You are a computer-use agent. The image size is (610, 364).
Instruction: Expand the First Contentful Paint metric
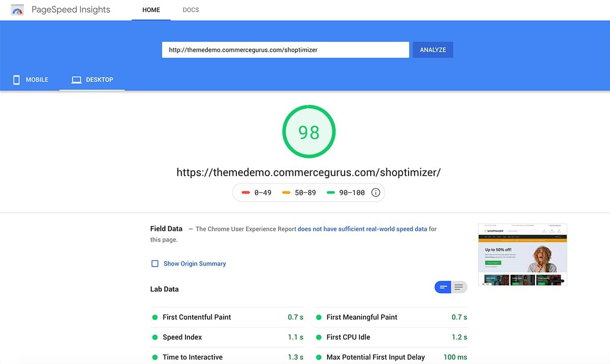(x=227, y=317)
